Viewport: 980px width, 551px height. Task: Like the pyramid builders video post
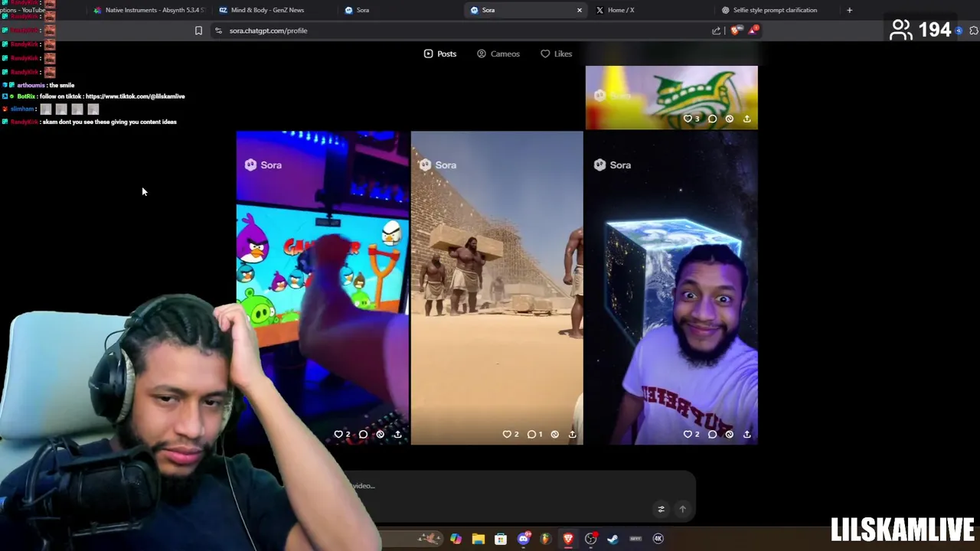507,434
